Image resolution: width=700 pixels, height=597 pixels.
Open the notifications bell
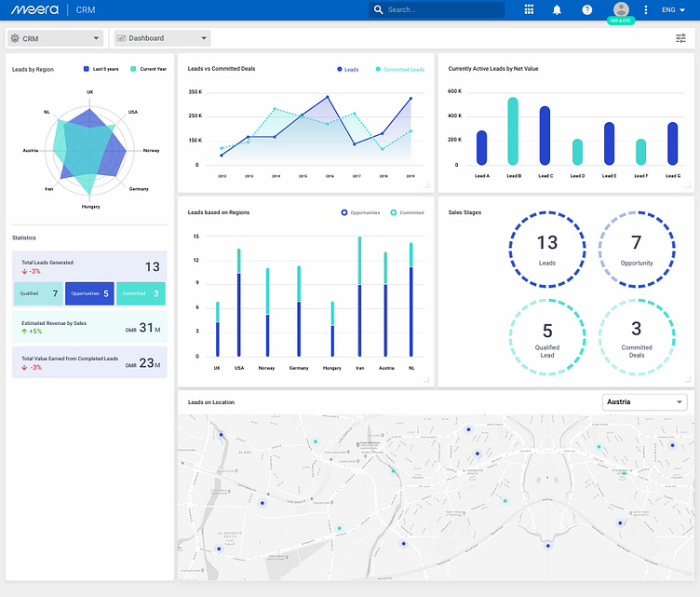pyautogui.click(x=557, y=10)
